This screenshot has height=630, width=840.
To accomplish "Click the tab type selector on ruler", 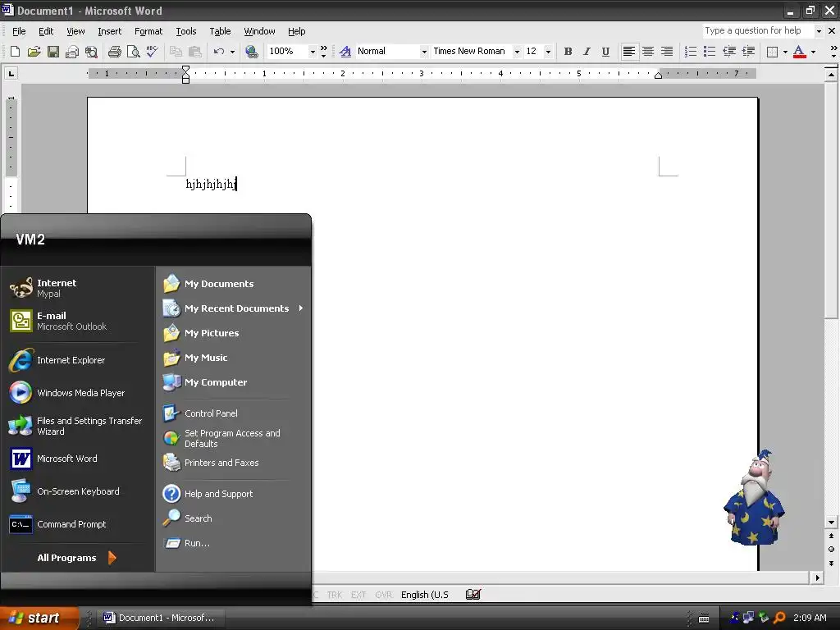I will [11, 73].
